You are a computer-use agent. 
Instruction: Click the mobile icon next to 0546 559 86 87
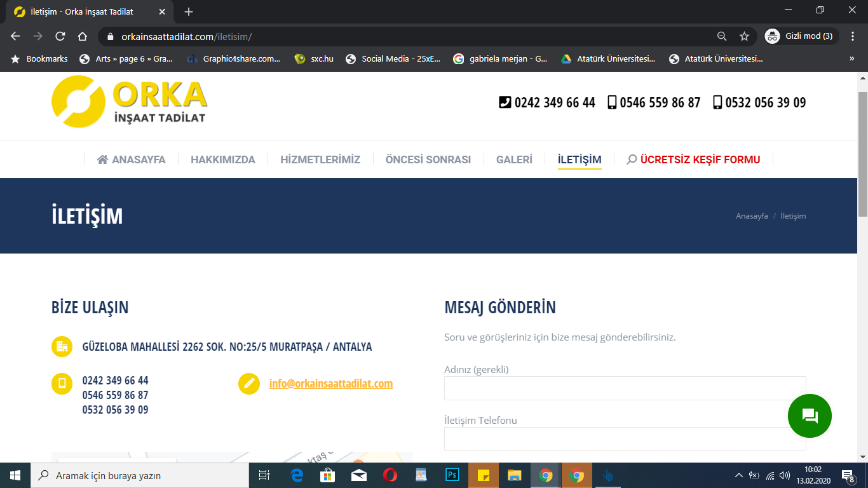click(x=612, y=102)
